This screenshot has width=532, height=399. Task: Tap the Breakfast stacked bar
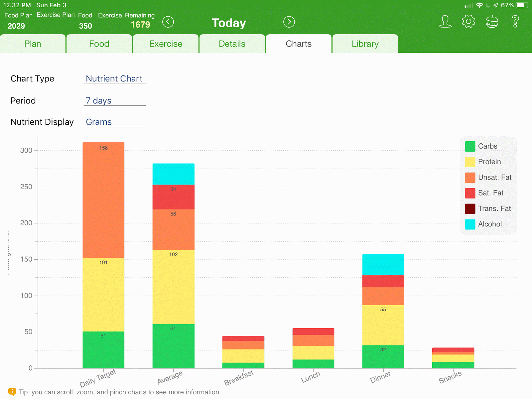(243, 352)
